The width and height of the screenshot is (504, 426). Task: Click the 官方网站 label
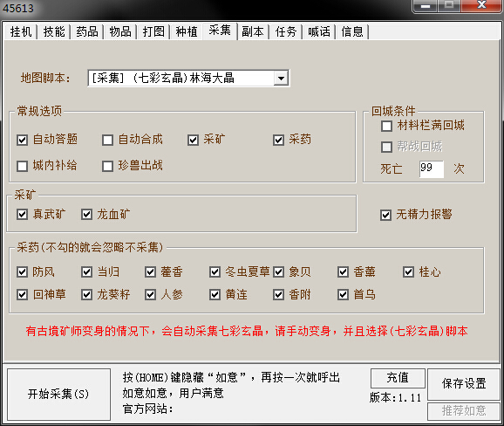click(148, 409)
